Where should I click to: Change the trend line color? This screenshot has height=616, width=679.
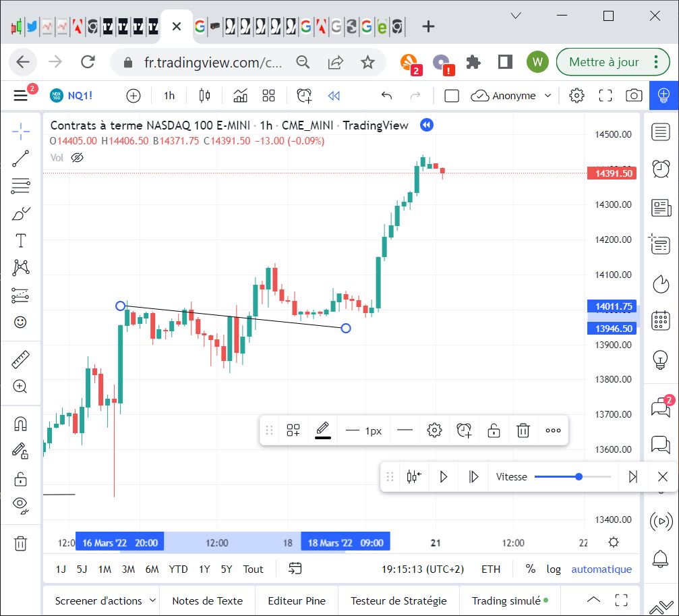tap(322, 430)
